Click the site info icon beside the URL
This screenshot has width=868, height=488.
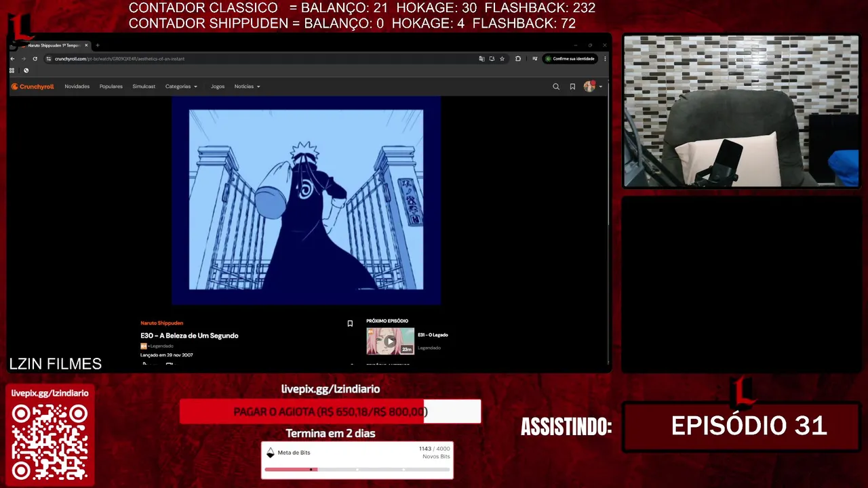[48, 59]
